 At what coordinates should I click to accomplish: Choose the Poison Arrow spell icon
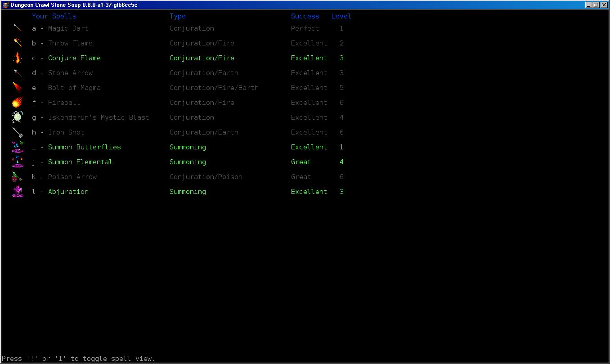pyautogui.click(x=18, y=176)
